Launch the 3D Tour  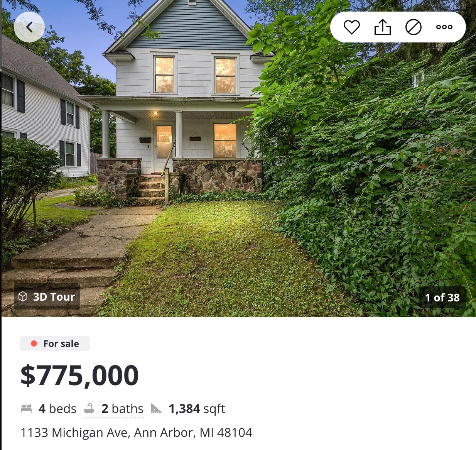point(47,296)
